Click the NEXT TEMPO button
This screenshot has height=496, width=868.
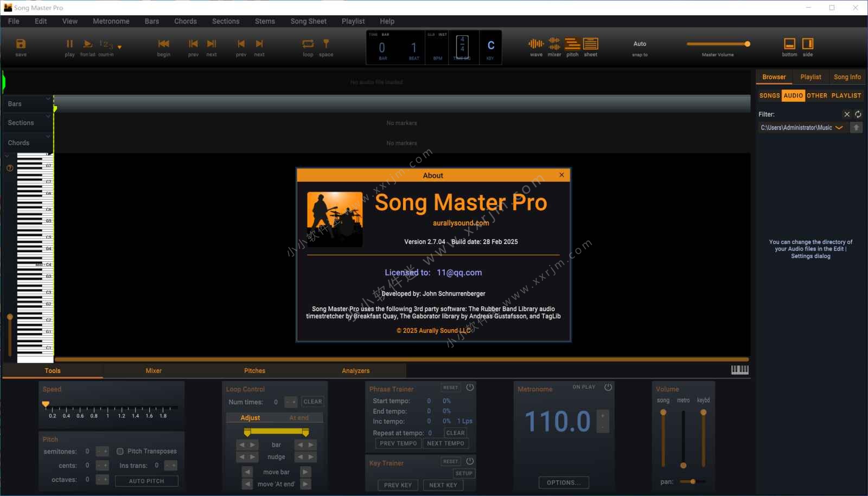445,443
